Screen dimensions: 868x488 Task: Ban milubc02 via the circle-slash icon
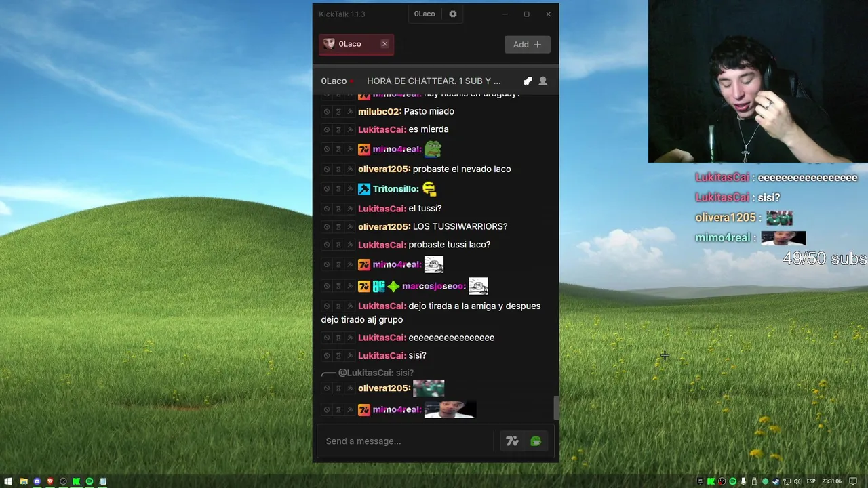tap(326, 111)
